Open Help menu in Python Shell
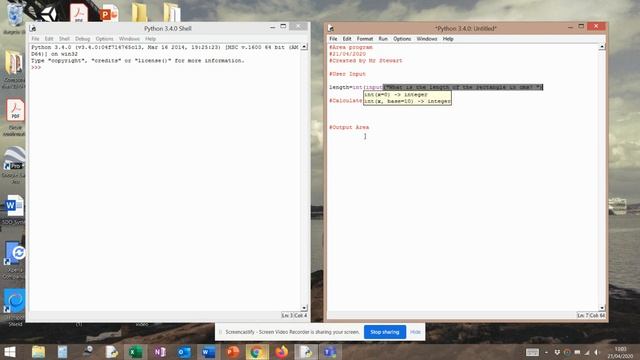The width and height of the screenshot is (640, 360). pyautogui.click(x=151, y=39)
